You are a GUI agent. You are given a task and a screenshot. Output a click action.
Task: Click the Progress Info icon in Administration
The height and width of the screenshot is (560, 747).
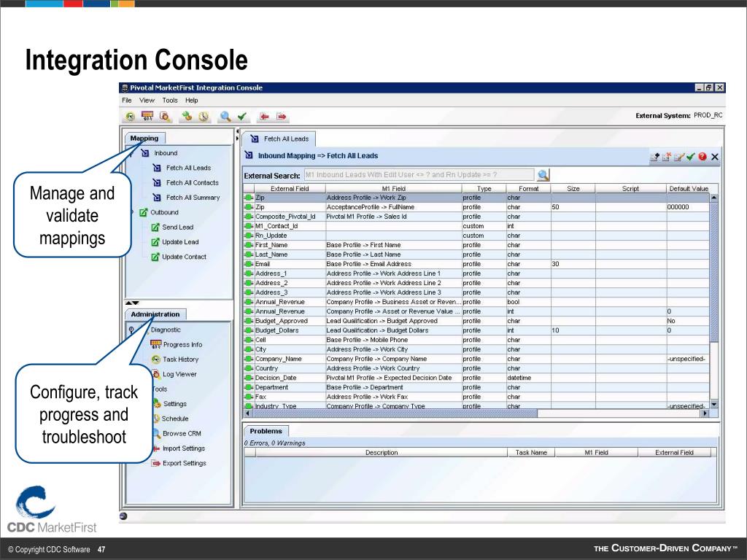click(x=156, y=344)
